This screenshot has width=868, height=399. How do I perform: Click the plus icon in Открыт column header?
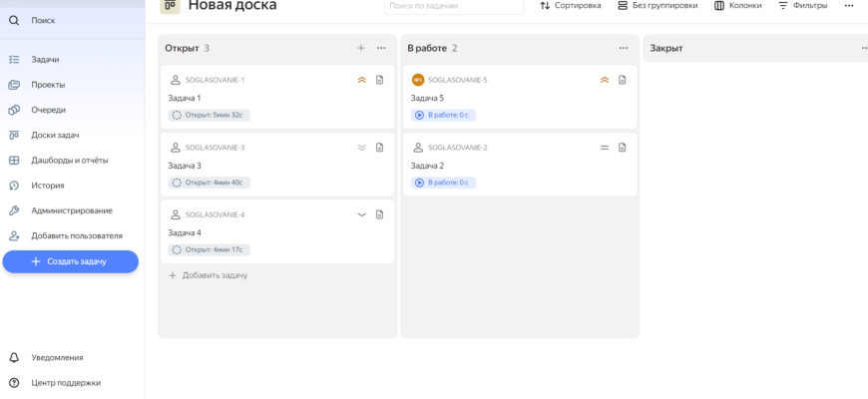[361, 48]
